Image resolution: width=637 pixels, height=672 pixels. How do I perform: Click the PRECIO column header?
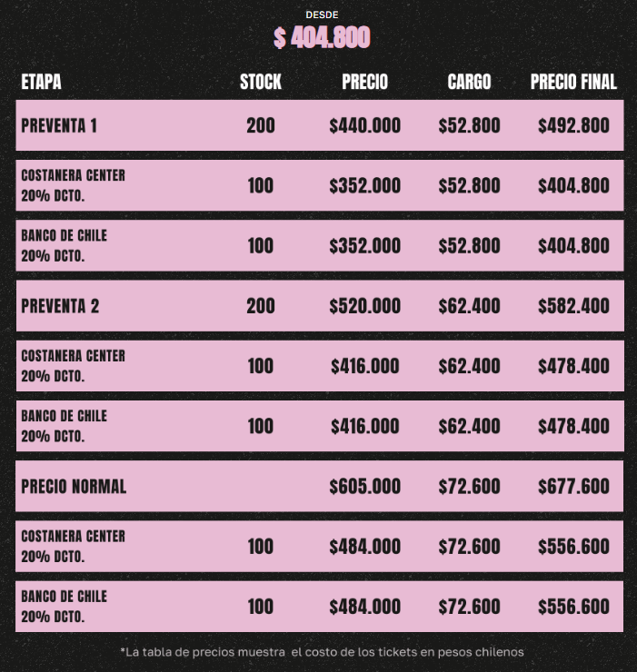click(x=364, y=82)
